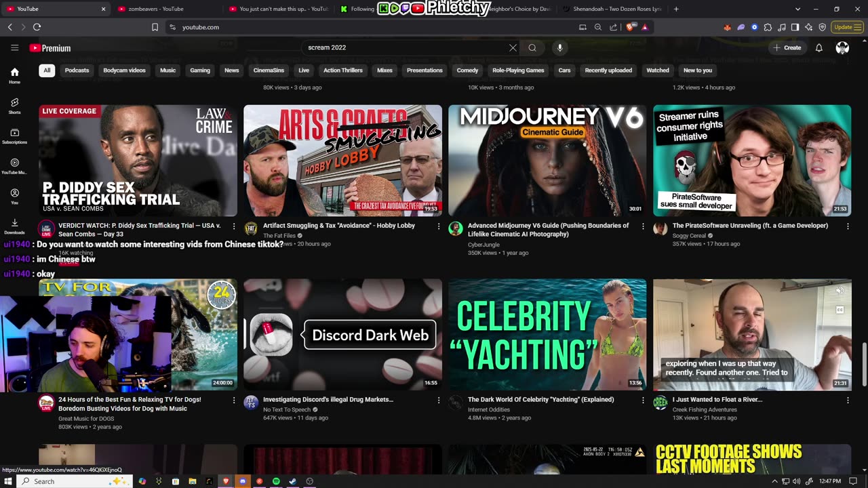The image size is (868, 488).
Task: Open Downloads in the left sidebar
Action: [14, 226]
